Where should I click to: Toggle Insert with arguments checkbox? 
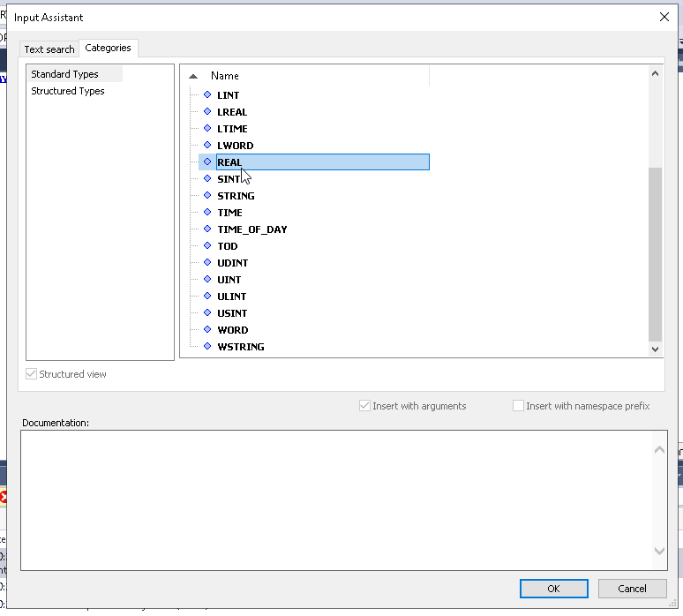pyautogui.click(x=364, y=406)
